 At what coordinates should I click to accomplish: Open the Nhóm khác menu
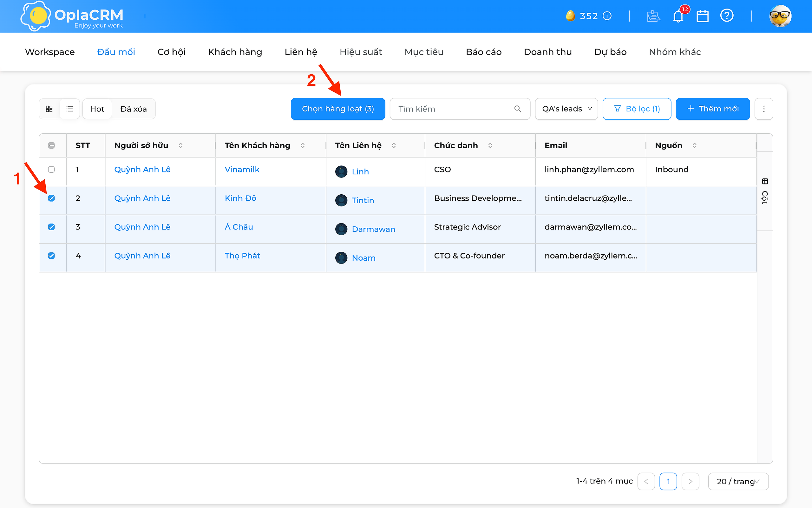pyautogui.click(x=675, y=52)
